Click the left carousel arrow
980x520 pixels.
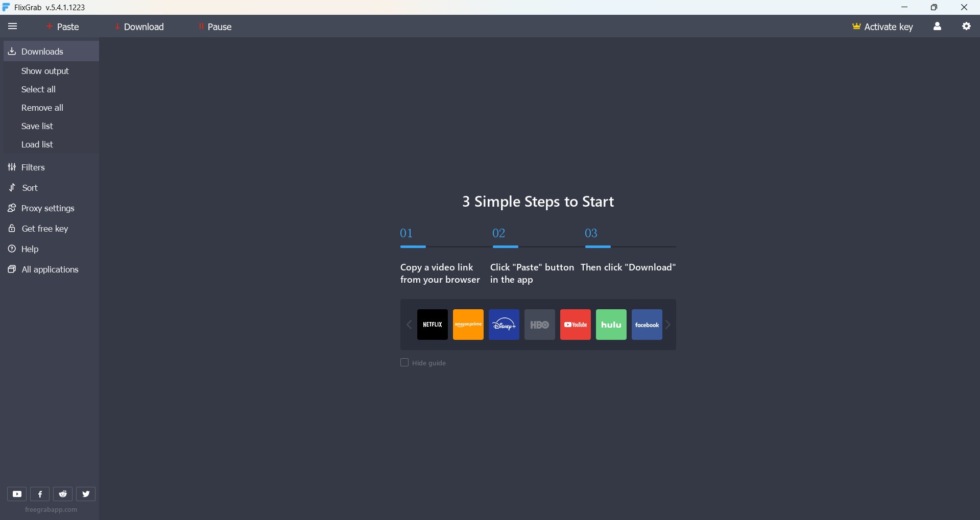coord(409,325)
